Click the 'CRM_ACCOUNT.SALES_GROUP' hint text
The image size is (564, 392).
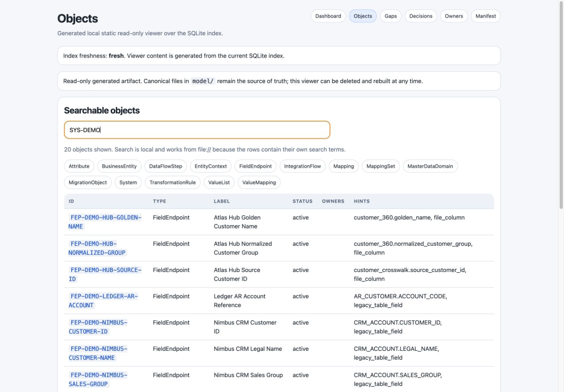(x=397, y=375)
